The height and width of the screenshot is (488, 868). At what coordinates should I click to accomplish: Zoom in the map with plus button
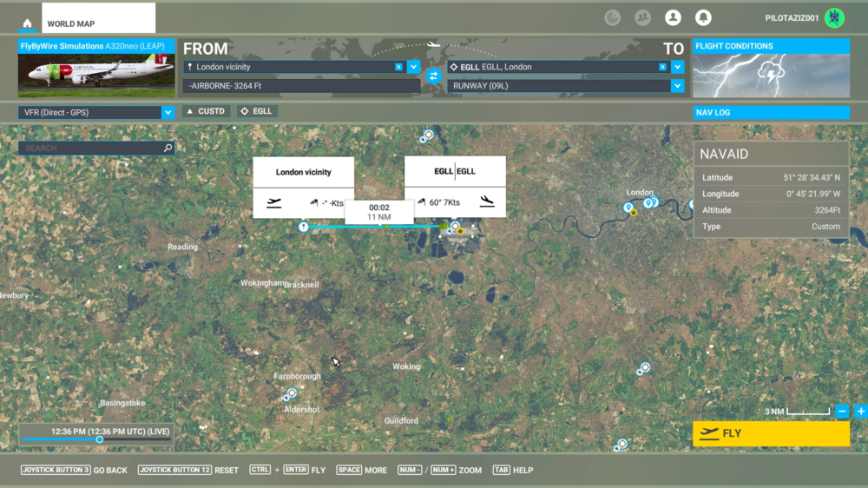(x=861, y=412)
